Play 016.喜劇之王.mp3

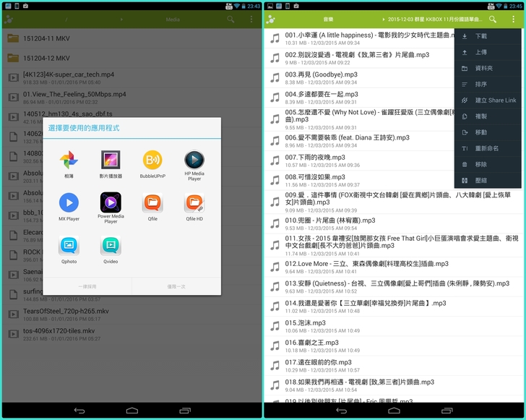pos(394,346)
